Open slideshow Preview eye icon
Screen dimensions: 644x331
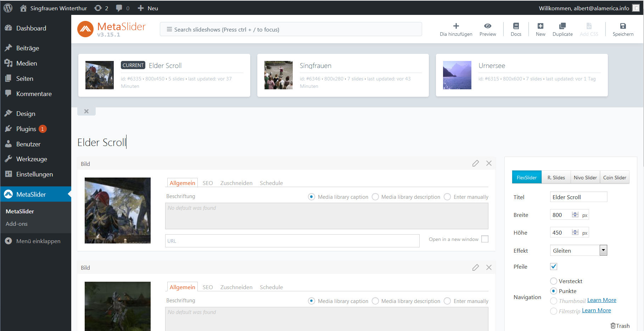(x=487, y=26)
